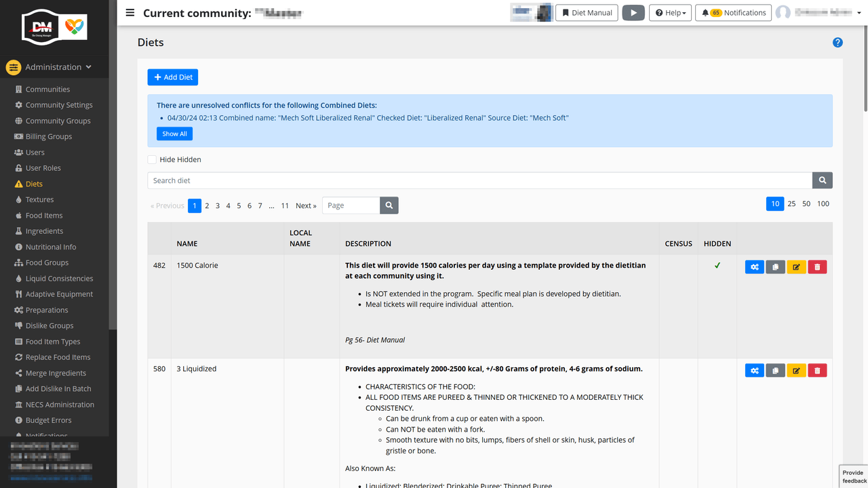This screenshot has height=488, width=868.
Task: Open Add Dislike In Batch
Action: tap(58, 388)
